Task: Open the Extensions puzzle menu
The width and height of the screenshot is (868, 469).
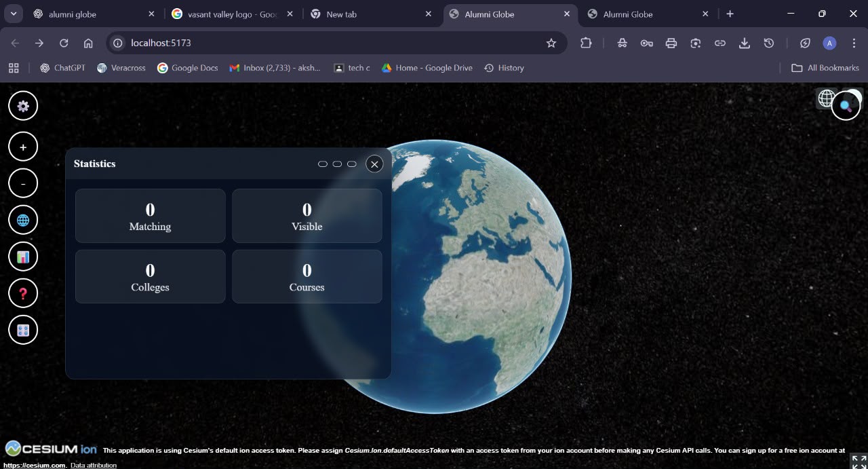Action: tap(586, 43)
